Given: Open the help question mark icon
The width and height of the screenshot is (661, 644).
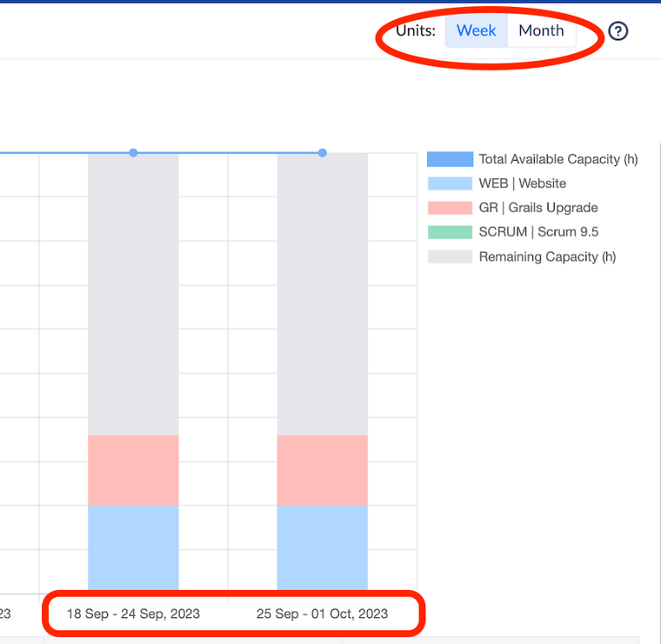Looking at the screenshot, I should (618, 30).
